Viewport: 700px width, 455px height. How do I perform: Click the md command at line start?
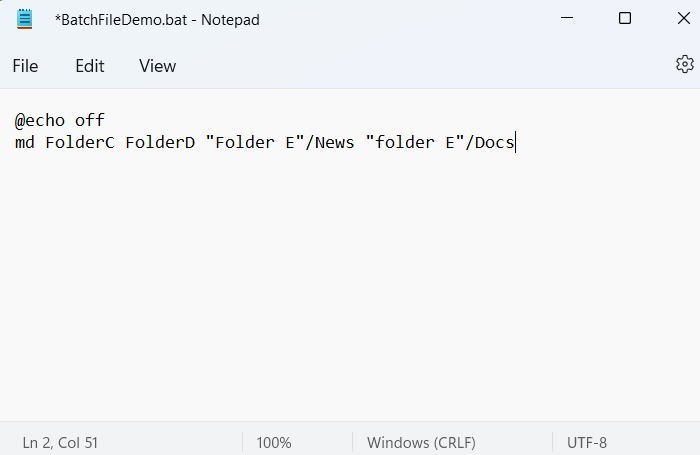click(25, 142)
